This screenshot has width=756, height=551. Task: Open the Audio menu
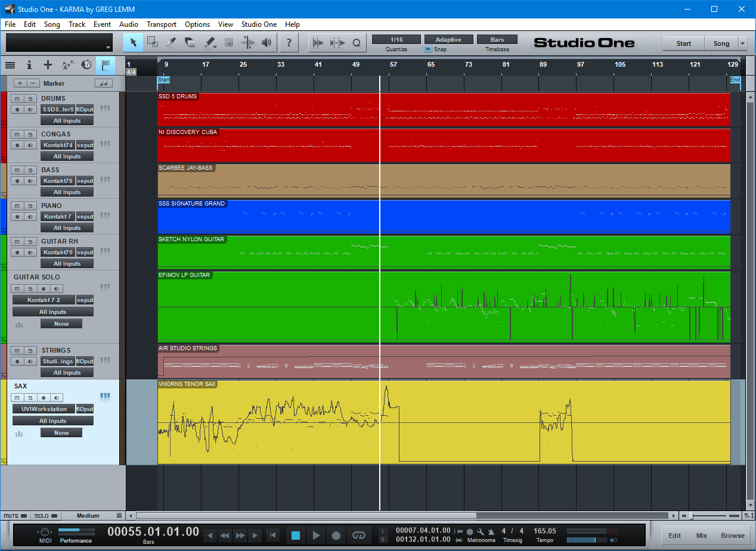point(129,24)
